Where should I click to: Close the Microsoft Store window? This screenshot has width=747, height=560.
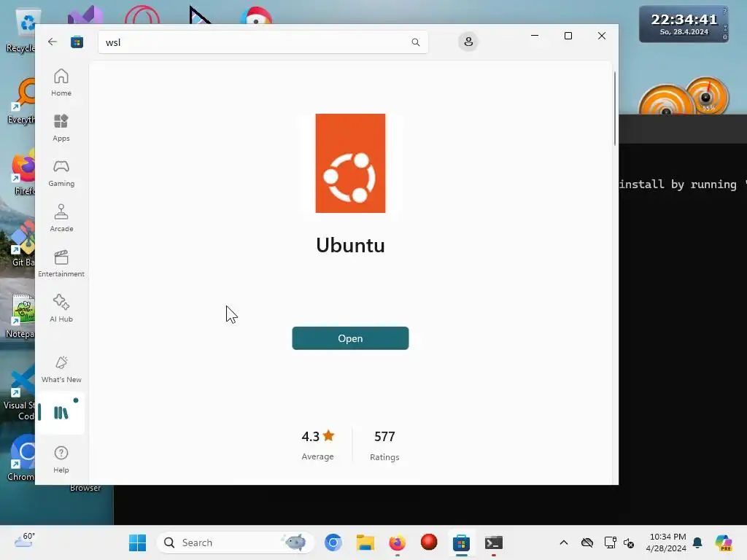(x=602, y=36)
